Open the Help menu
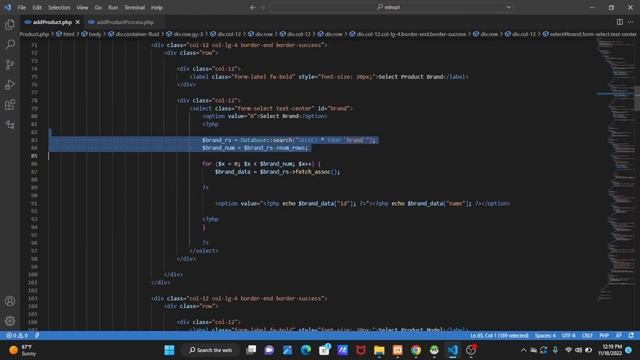This screenshot has height=360, width=640. (x=157, y=7)
